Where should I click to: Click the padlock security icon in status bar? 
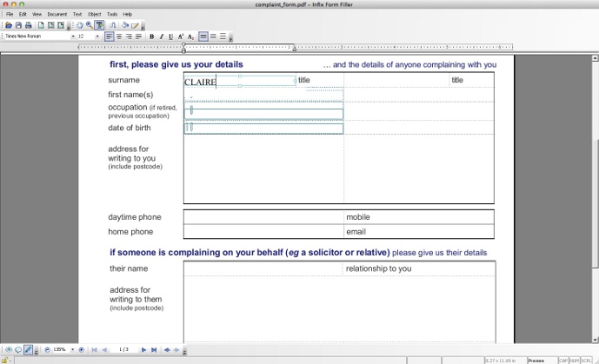pyautogui.click(x=4, y=360)
